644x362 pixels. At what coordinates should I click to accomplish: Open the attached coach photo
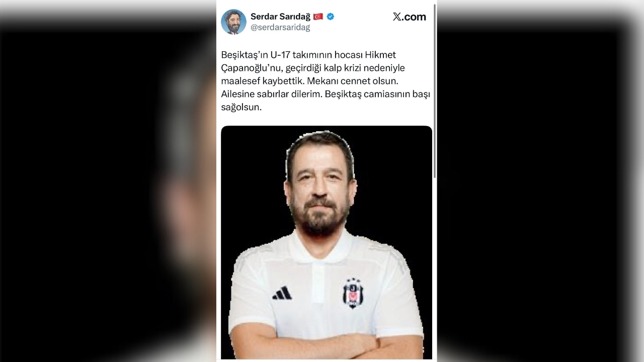pyautogui.click(x=327, y=242)
